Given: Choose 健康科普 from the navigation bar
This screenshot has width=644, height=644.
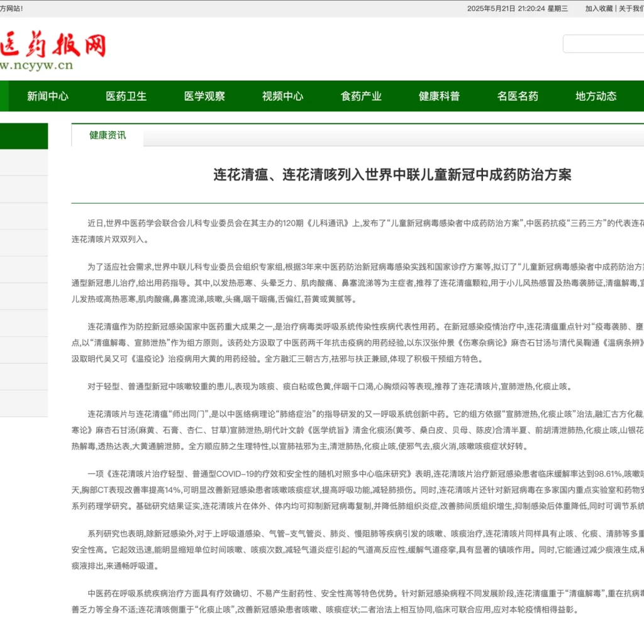Looking at the screenshot, I should pyautogui.click(x=439, y=96).
